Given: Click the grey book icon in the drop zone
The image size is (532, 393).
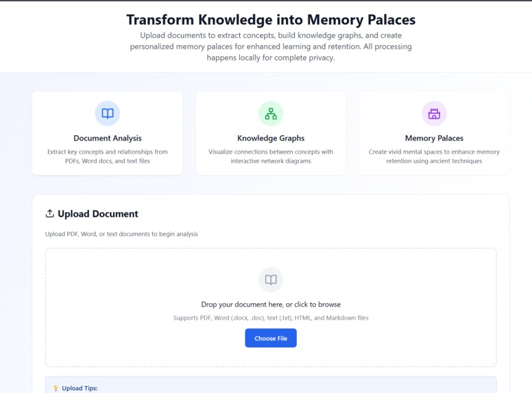Looking at the screenshot, I should tap(271, 280).
